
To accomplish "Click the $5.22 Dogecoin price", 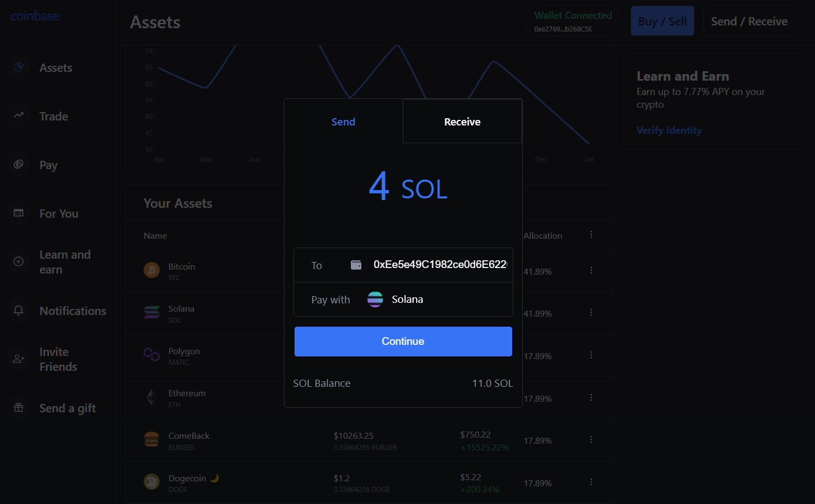I will pos(471,477).
